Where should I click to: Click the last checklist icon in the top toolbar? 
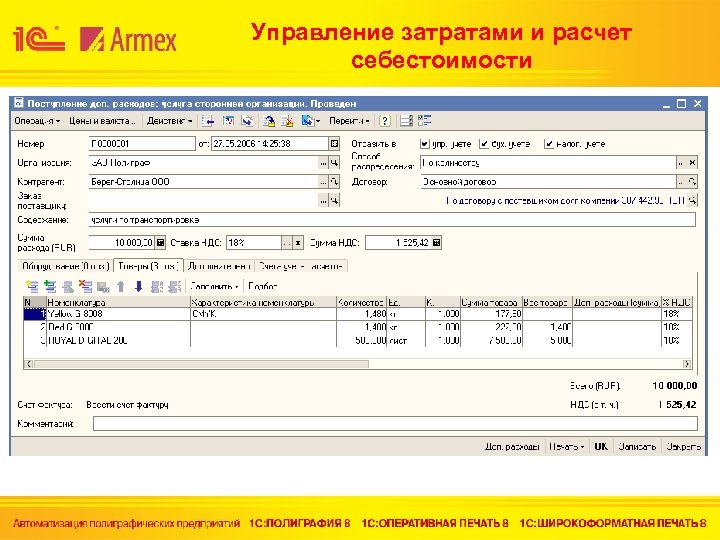coord(424,121)
